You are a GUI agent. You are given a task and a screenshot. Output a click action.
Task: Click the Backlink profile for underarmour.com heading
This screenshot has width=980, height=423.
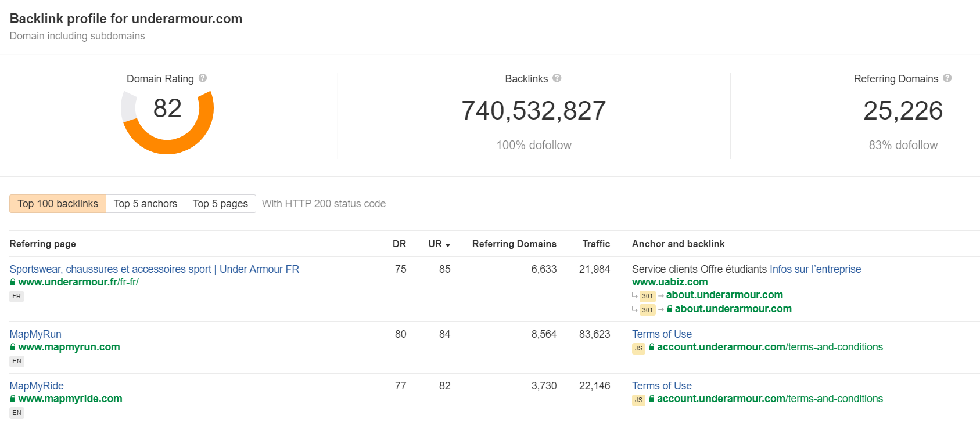[126, 19]
